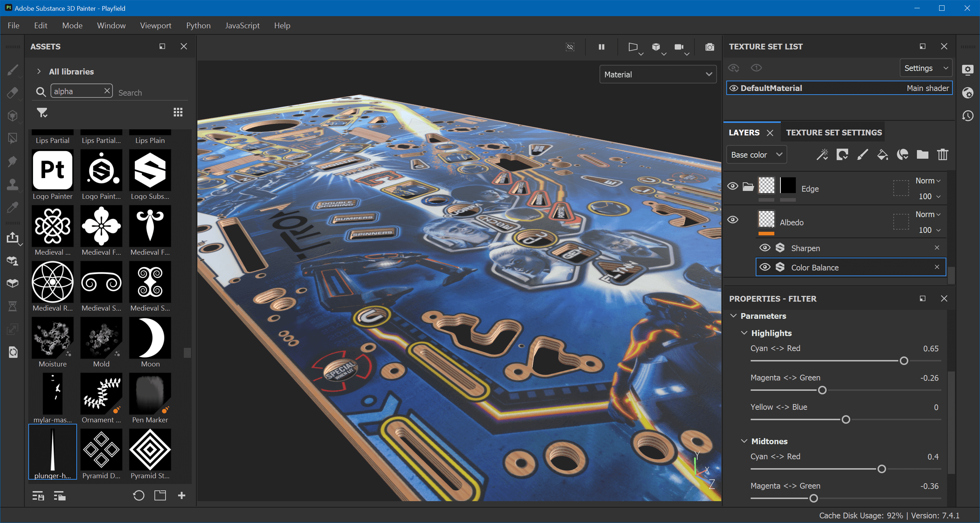Change the Edge layer Norm blend mode
The image size is (980, 523).
coord(927,181)
